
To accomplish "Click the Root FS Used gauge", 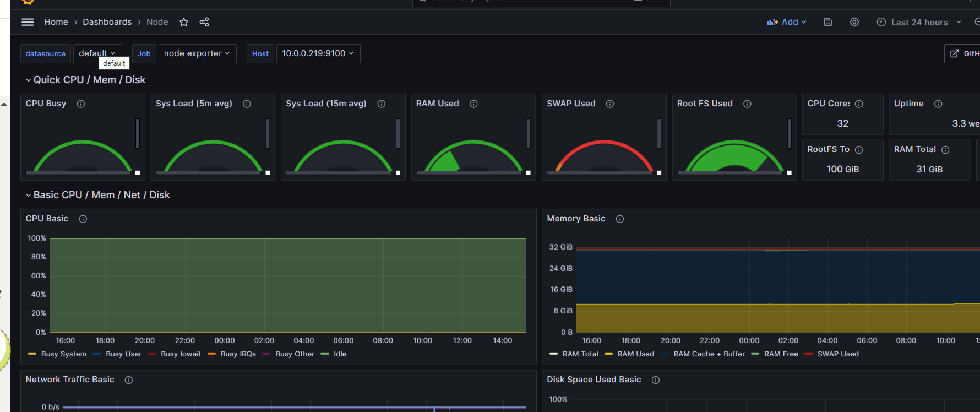I will coord(734,156).
